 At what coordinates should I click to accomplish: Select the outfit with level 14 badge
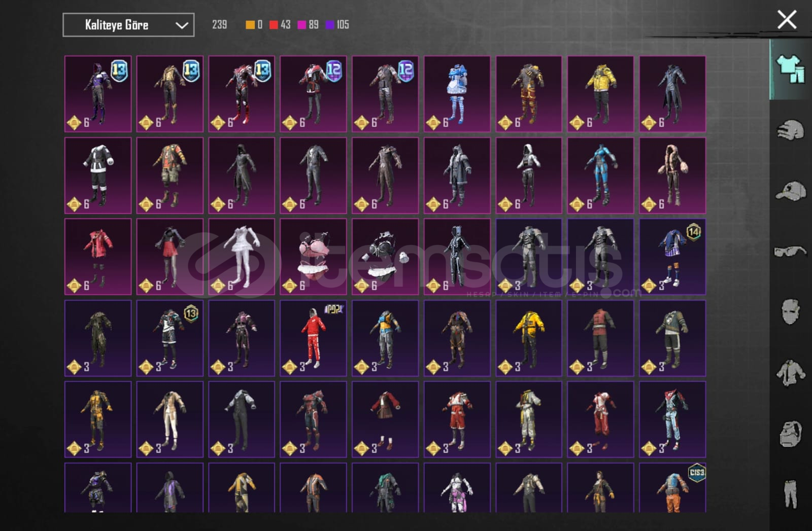click(672, 257)
